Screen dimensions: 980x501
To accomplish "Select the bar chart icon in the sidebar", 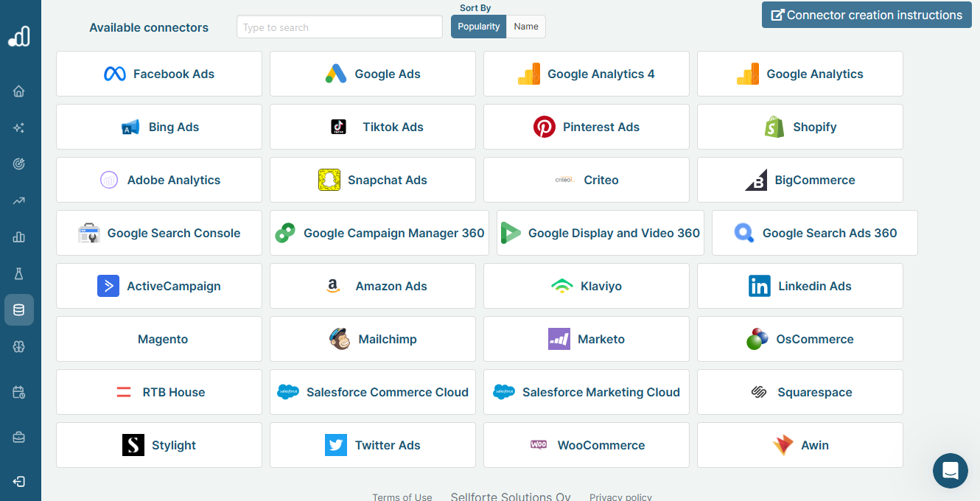I will pos(20,237).
